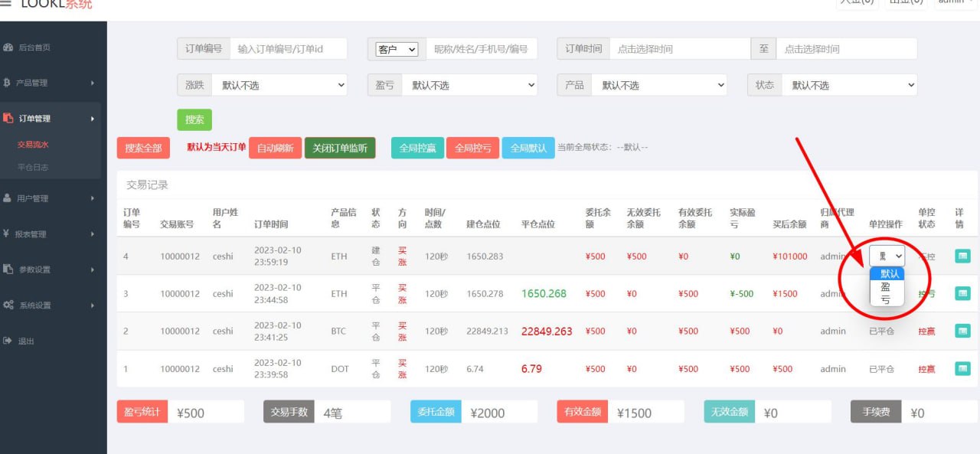This screenshot has width=980, height=454.
Task: Click the 订单编号 input field
Action: (x=288, y=49)
